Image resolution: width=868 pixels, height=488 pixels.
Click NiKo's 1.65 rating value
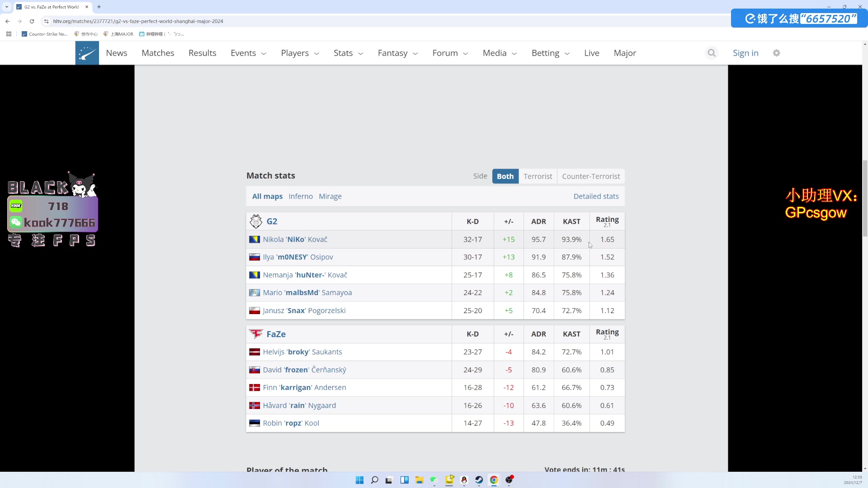607,239
